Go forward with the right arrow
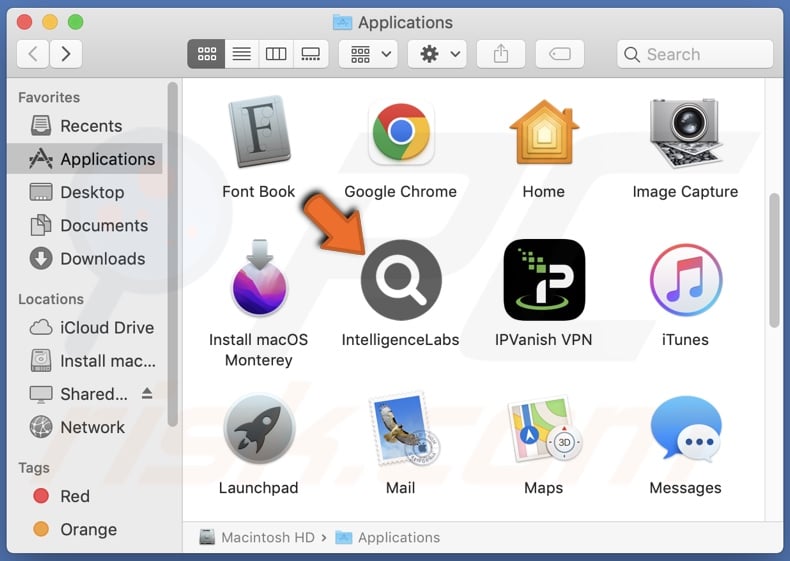This screenshot has width=790, height=561. click(x=65, y=53)
